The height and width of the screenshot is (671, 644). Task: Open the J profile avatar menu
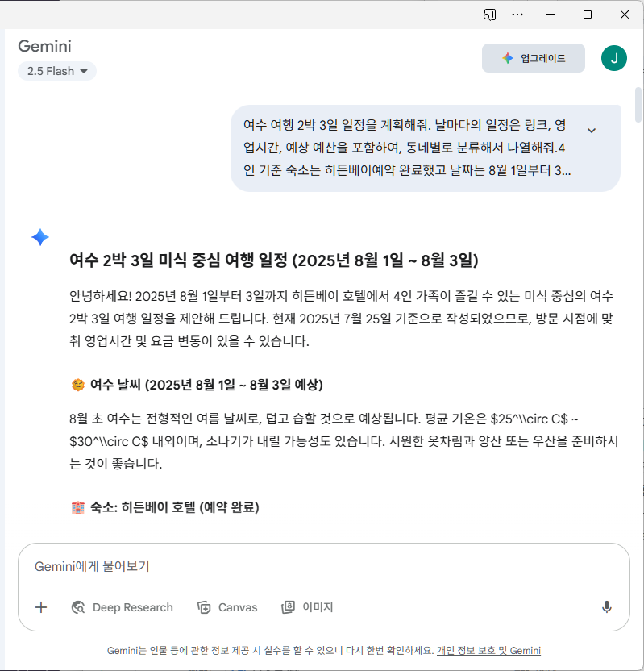(614, 57)
